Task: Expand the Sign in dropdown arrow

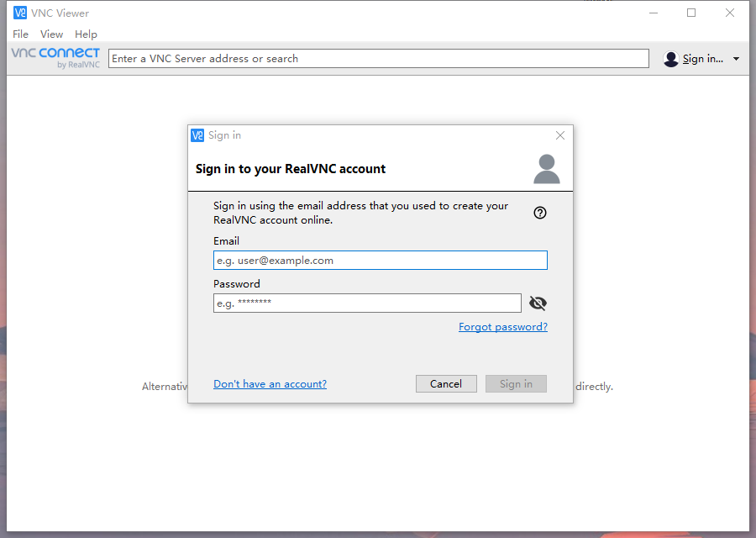Action: 736,59
